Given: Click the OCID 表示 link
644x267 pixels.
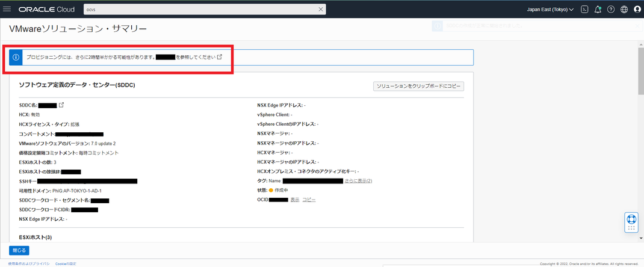Looking at the screenshot, I should [x=295, y=200].
